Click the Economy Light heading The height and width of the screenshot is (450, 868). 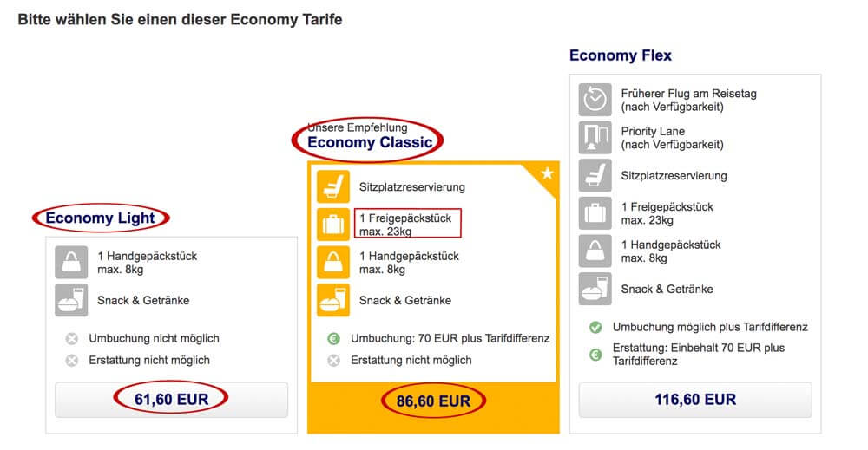pyautogui.click(x=100, y=218)
